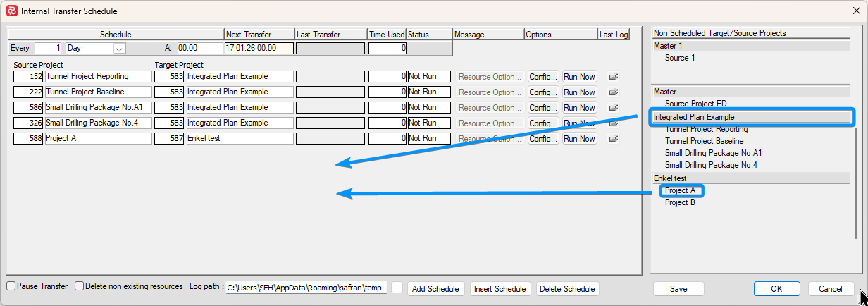Open last log folder for Tunnel Project Baseline
This screenshot has height=306, width=868.
click(613, 92)
